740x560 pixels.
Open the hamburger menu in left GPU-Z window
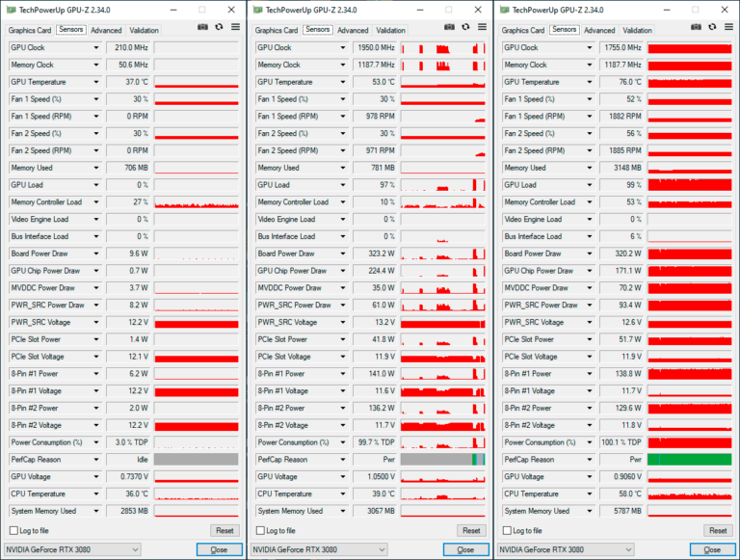[235, 28]
